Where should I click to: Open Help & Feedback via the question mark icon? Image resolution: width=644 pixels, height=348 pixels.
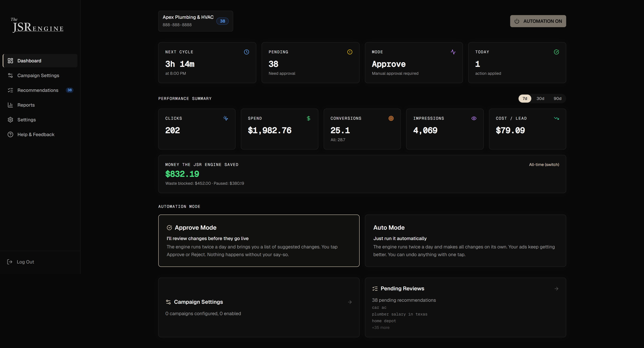(x=10, y=134)
